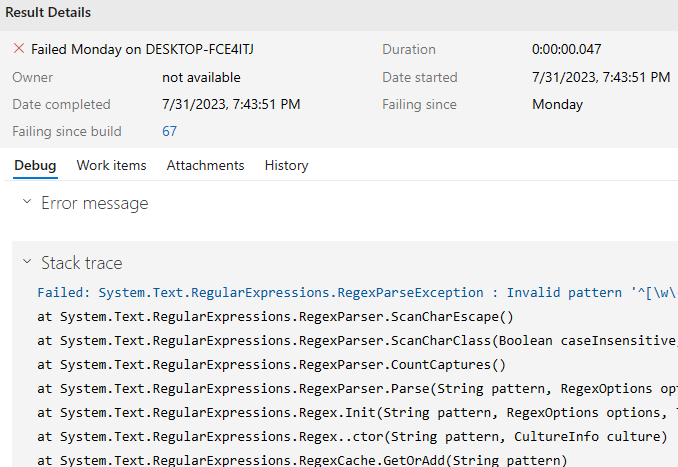Click the Stack trace section heading

[82, 263]
